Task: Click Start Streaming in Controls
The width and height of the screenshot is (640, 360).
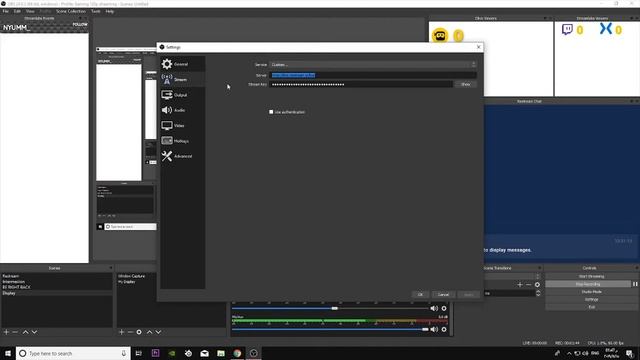Action: coord(591,276)
